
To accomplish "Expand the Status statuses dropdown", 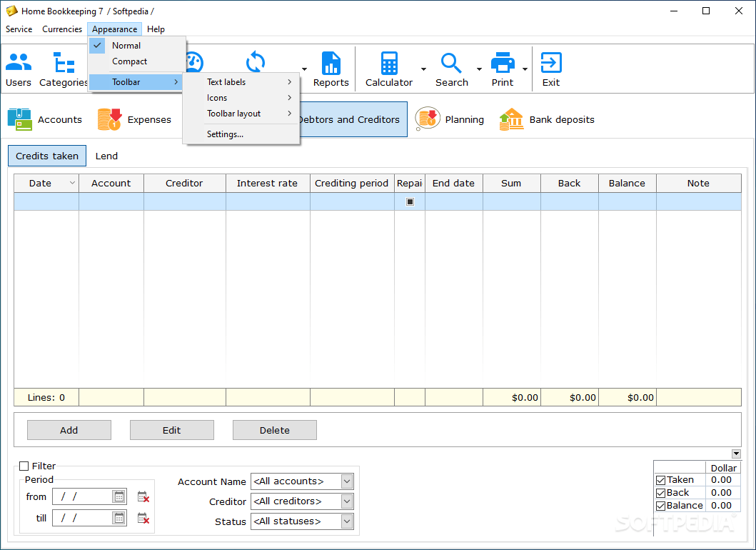I will (346, 521).
